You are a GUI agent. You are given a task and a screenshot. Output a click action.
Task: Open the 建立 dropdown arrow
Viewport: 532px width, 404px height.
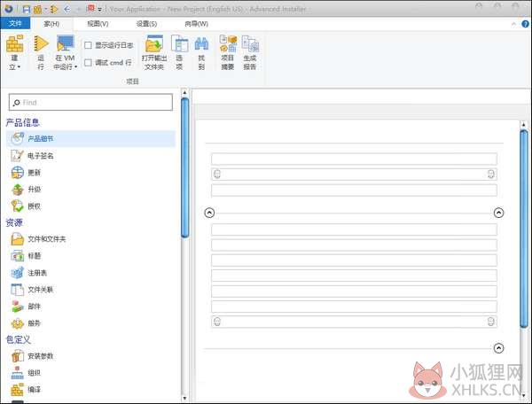coord(19,66)
